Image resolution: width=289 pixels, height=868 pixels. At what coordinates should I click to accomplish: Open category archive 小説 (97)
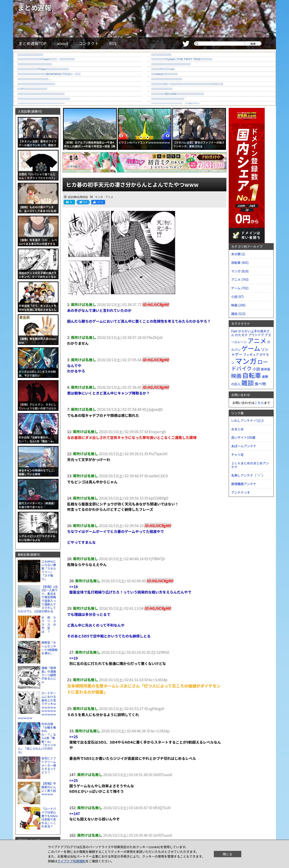point(237,297)
